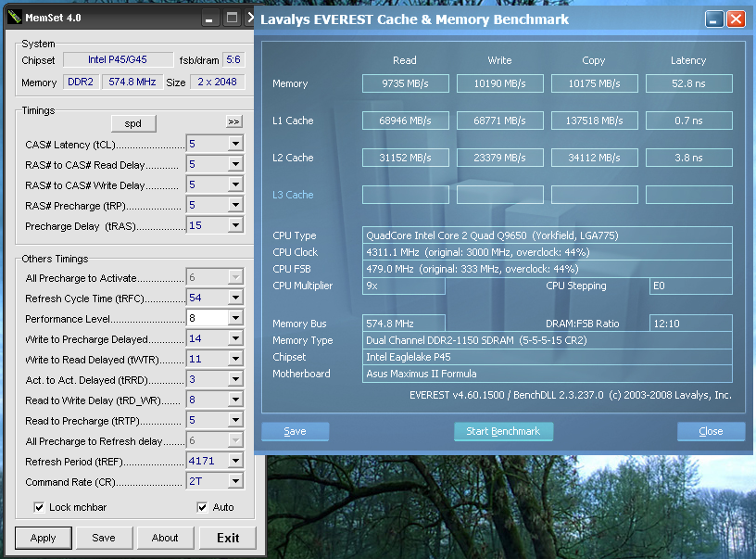The image size is (756, 559).
Task: Open the Read to Write Delay (tRD_WR) dropdown
Action: (x=235, y=400)
